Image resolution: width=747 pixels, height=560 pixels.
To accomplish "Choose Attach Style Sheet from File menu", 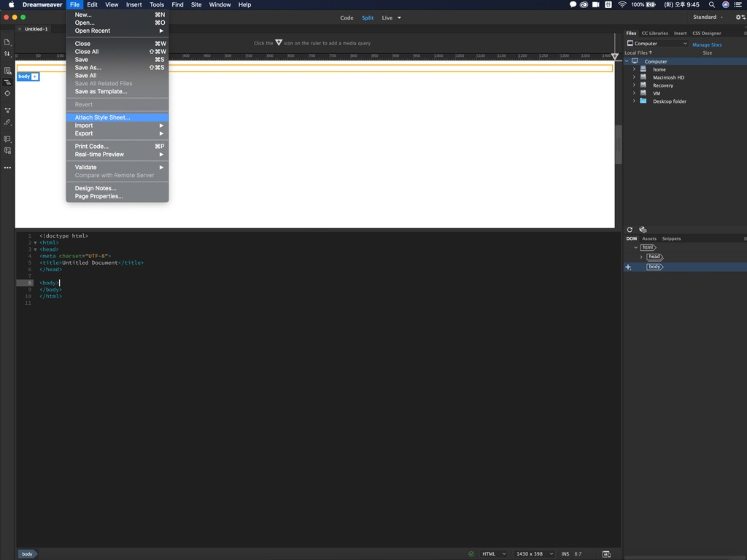I will pyautogui.click(x=117, y=117).
